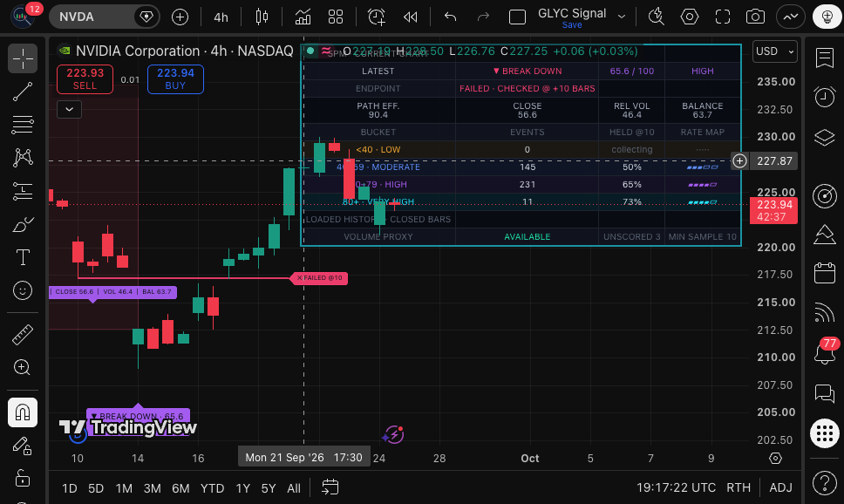Click the 223.93 SELL button

click(85, 79)
